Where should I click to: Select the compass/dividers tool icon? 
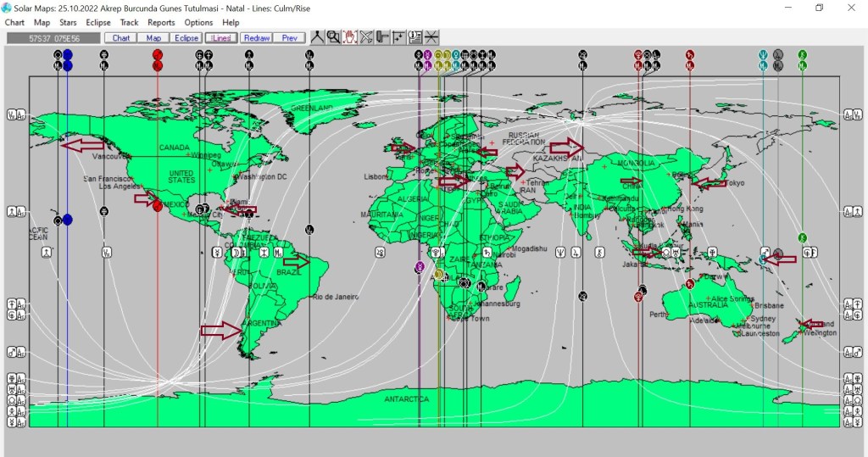(317, 37)
